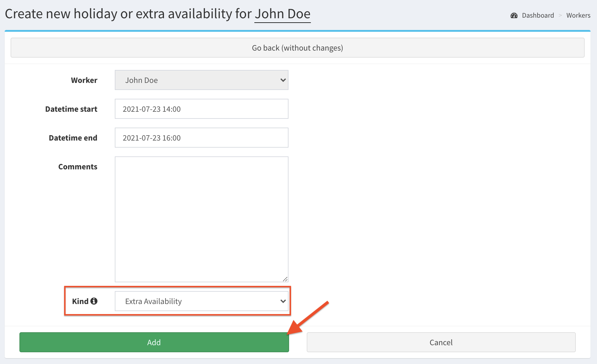Click the Dashboard speedometer icon

pos(514,16)
